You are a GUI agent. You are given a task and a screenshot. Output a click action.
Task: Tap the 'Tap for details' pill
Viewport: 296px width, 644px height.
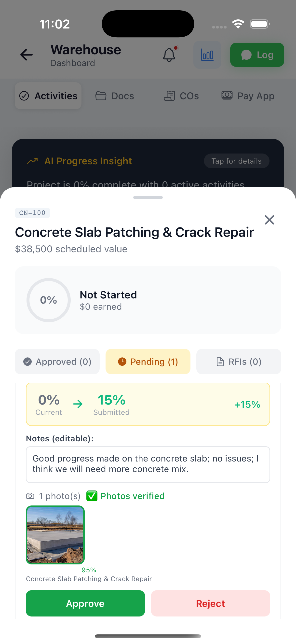(x=237, y=161)
